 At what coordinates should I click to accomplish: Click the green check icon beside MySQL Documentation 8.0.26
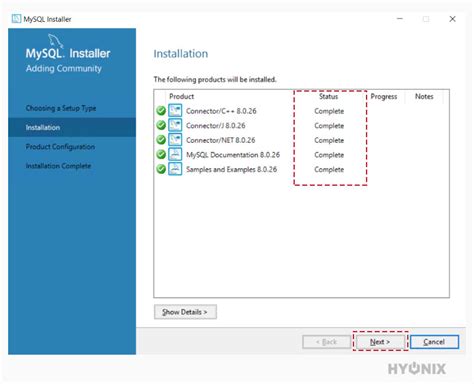point(161,154)
